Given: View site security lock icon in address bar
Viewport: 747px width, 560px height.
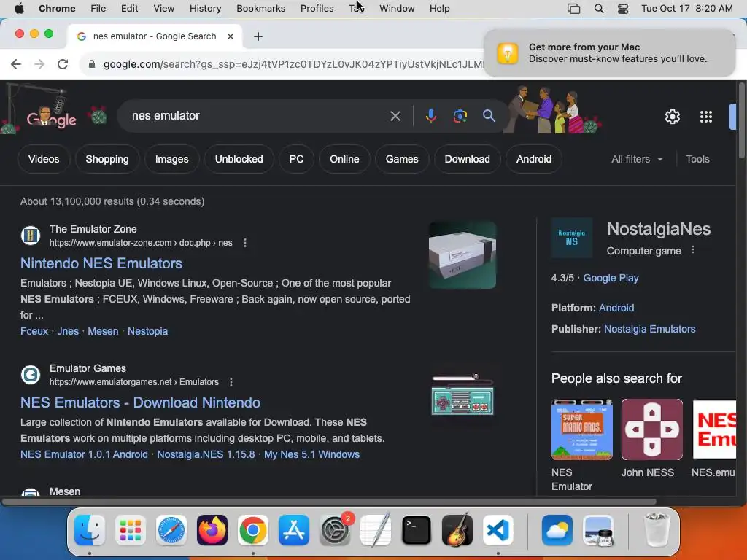Looking at the screenshot, I should (92, 64).
